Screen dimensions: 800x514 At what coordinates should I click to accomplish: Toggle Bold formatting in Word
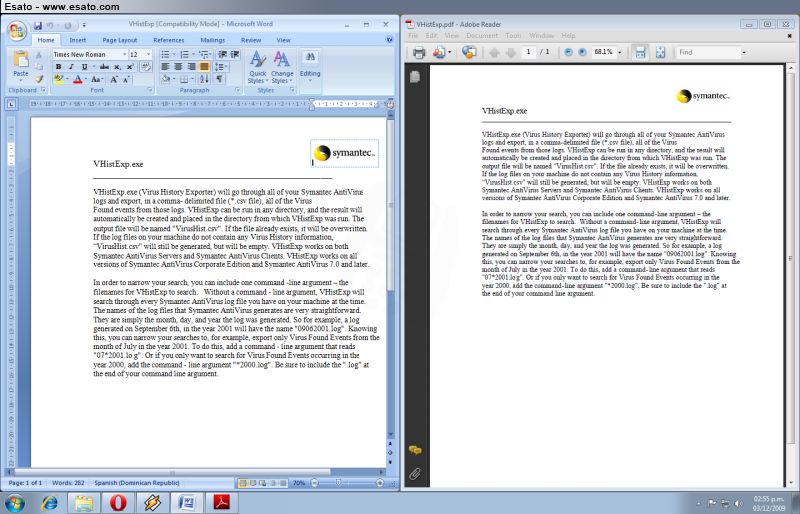(x=58, y=67)
